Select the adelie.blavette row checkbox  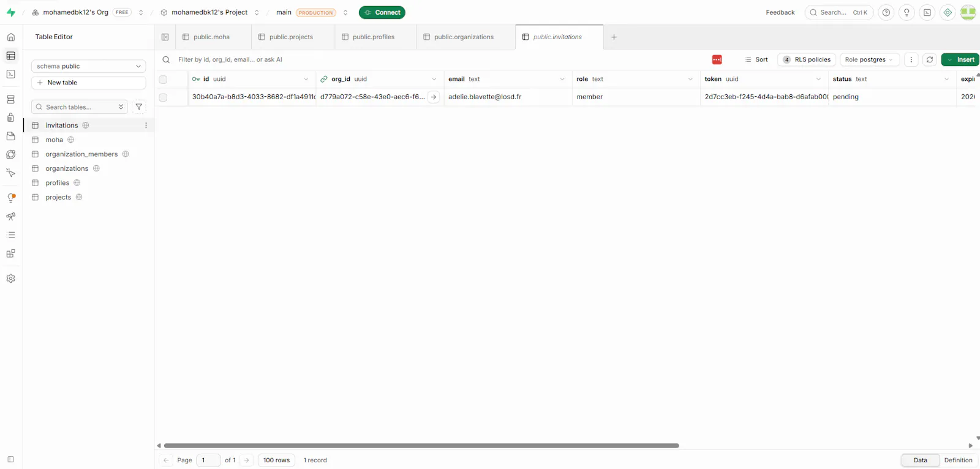pos(163,97)
